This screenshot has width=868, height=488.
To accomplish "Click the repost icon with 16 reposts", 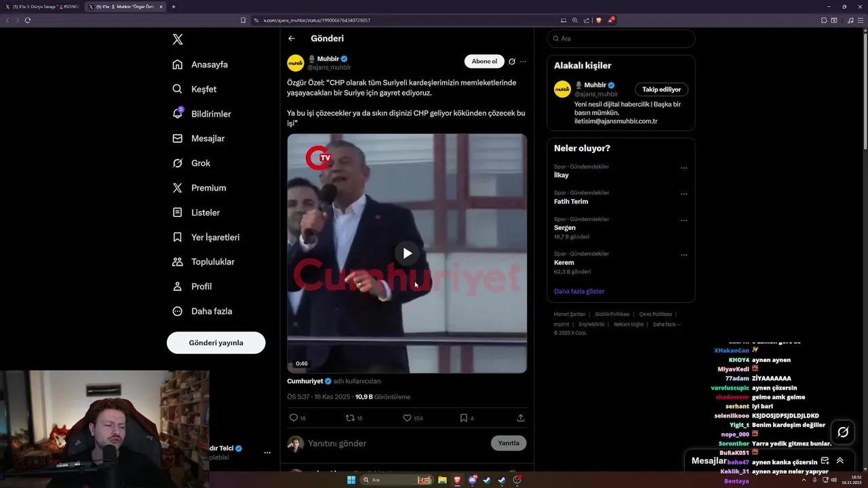I will tap(351, 418).
